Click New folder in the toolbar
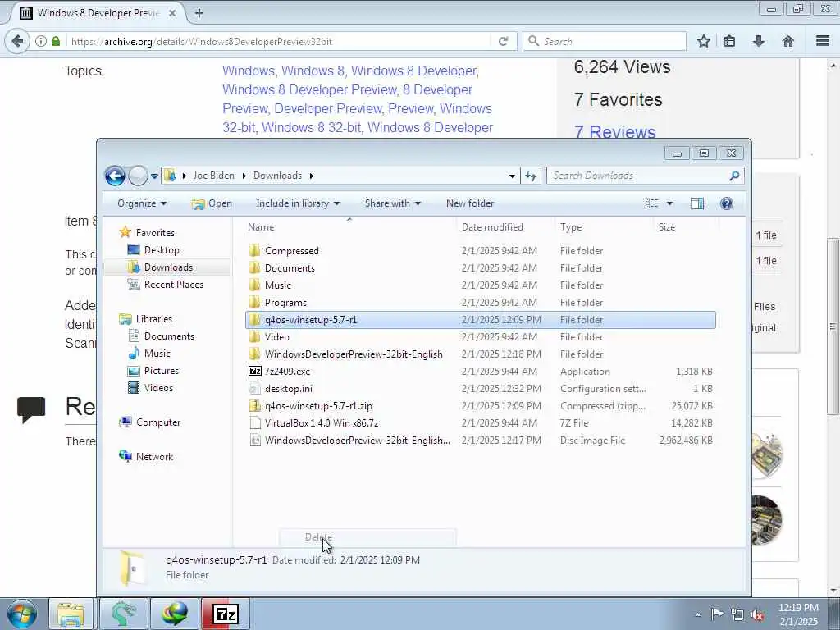Image resolution: width=840 pixels, height=630 pixels. click(470, 203)
